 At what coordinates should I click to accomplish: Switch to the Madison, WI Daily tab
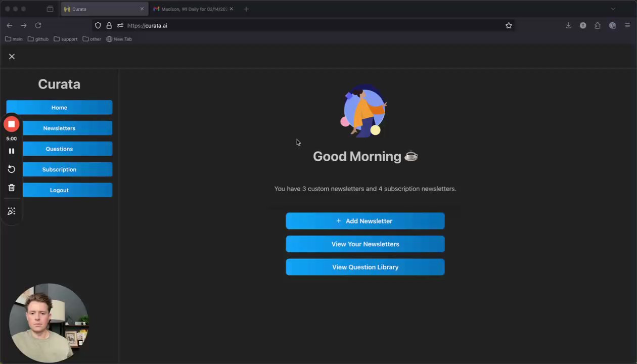pos(194,9)
